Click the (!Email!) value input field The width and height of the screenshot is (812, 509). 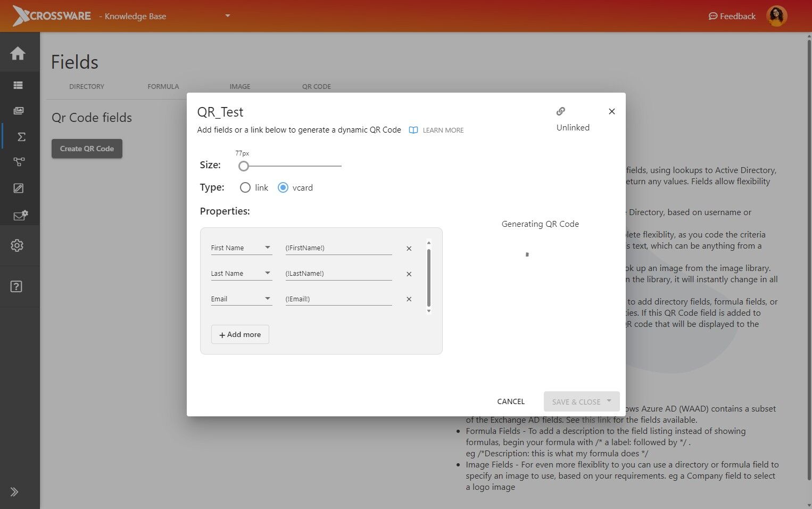pos(338,299)
